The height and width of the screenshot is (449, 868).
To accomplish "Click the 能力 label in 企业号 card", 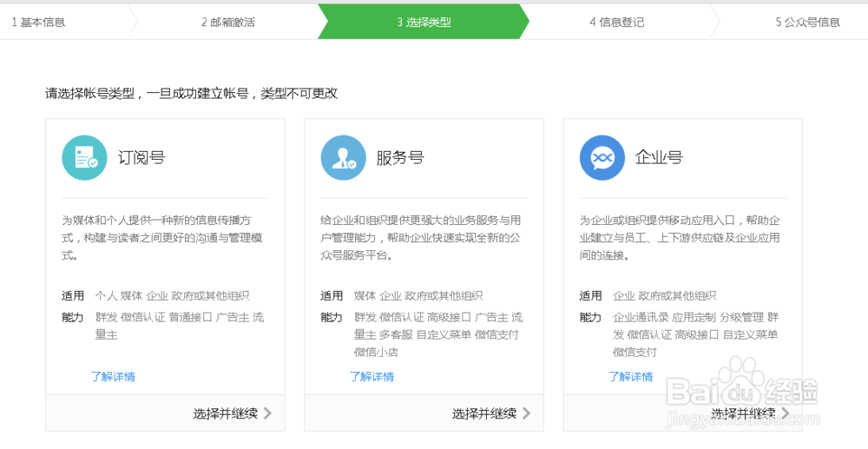I will [x=590, y=317].
